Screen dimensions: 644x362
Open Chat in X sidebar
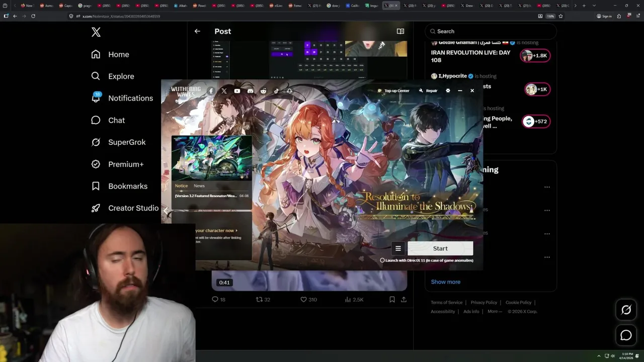coord(108,120)
